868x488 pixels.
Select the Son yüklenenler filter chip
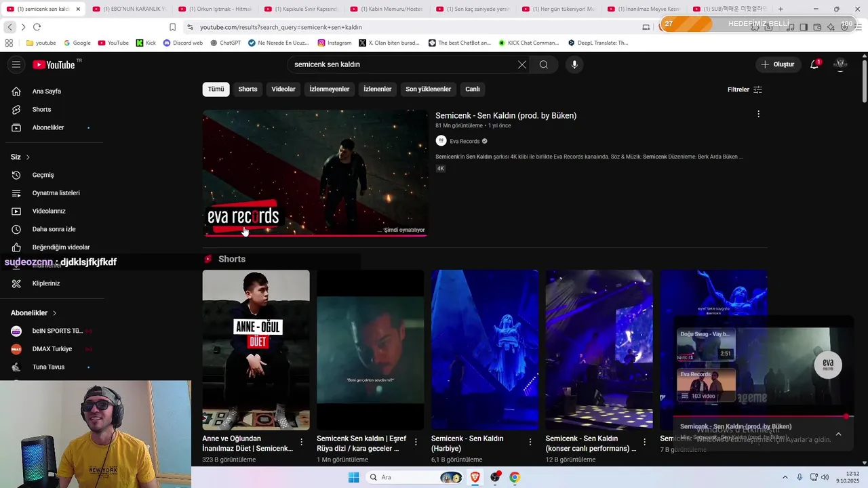pyautogui.click(x=429, y=89)
